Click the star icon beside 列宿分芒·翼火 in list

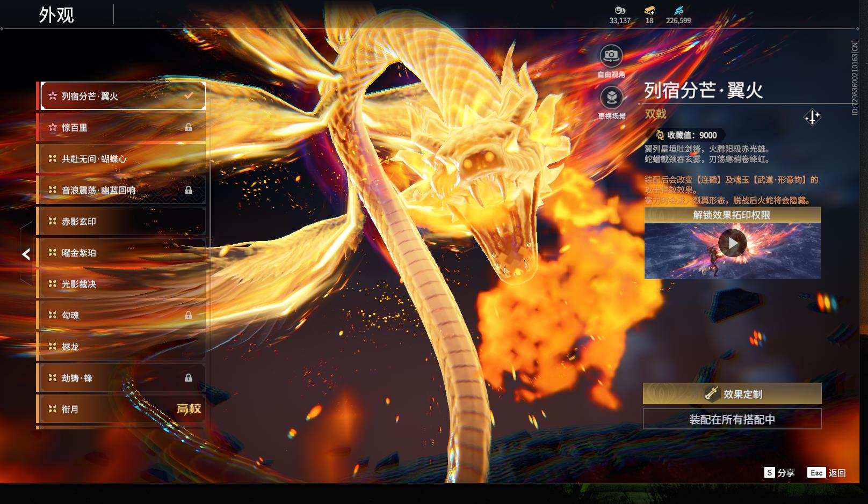(53, 96)
